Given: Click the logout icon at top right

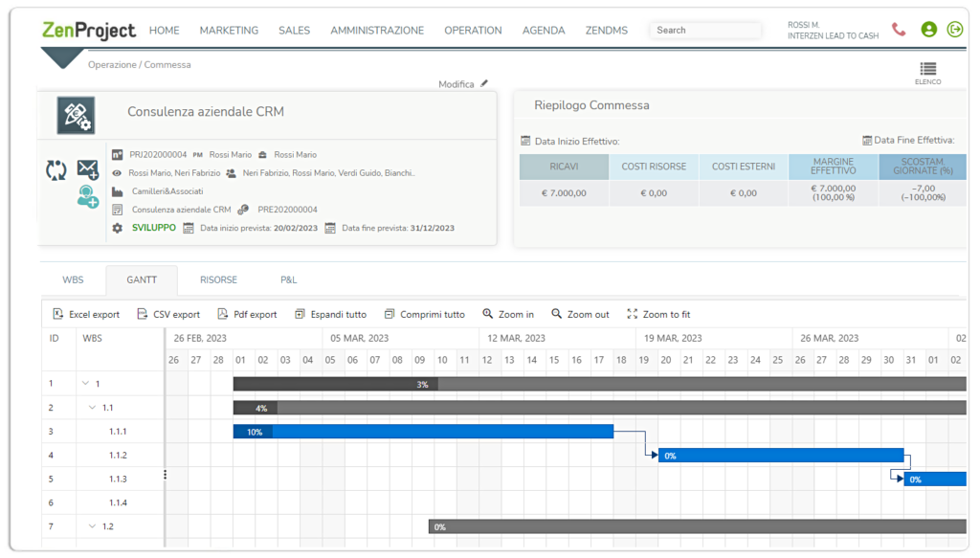Looking at the screenshot, I should click(955, 30).
